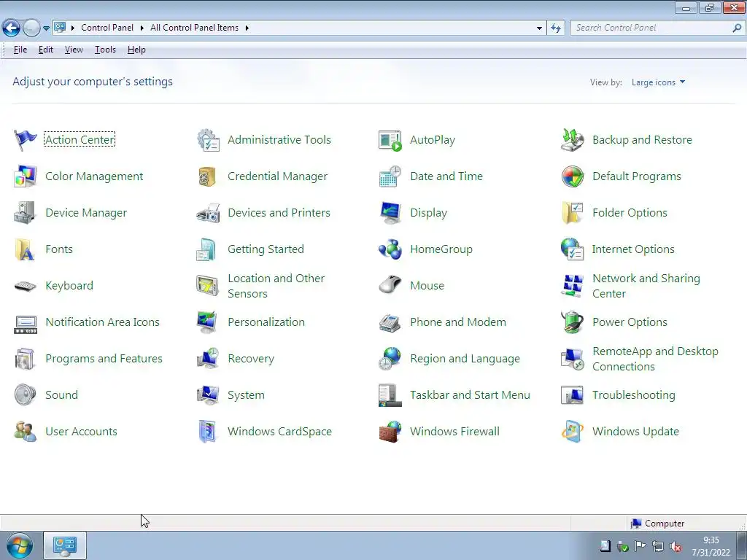Viewport: 747px width, 560px height.
Task: Open the Fonts folder icon
Action: (x=26, y=249)
